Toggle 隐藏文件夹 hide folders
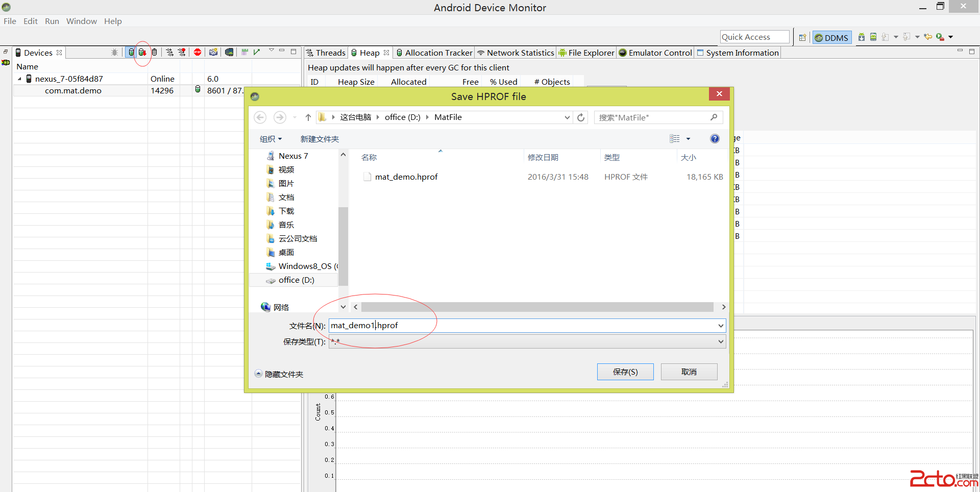This screenshot has width=980, height=492. pyautogui.click(x=279, y=374)
